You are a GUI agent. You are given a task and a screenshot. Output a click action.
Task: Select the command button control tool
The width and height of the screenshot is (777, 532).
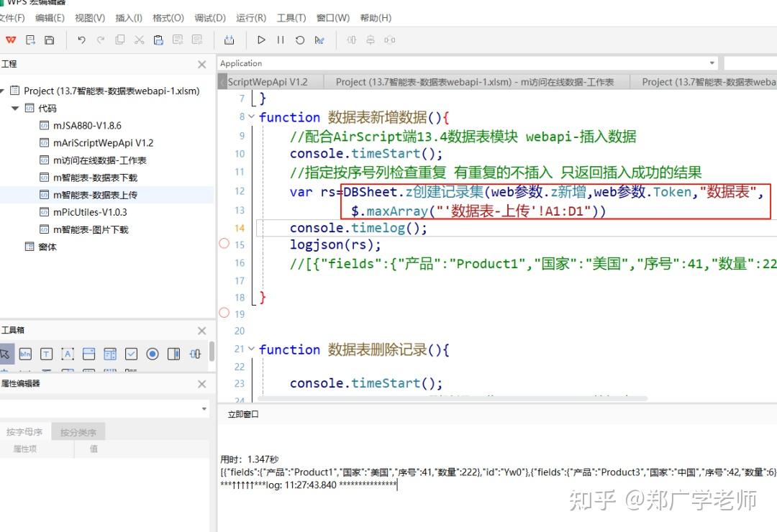tap(27, 354)
